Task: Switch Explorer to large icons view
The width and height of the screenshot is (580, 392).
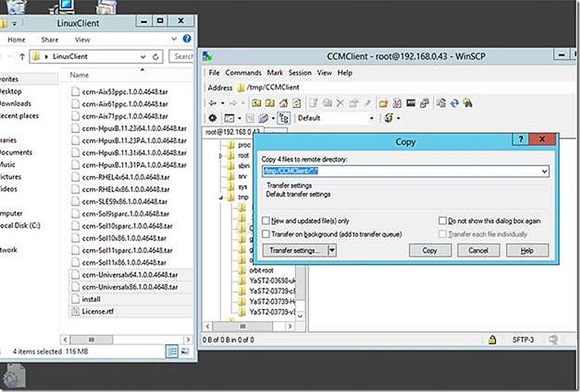Action: tap(185, 351)
